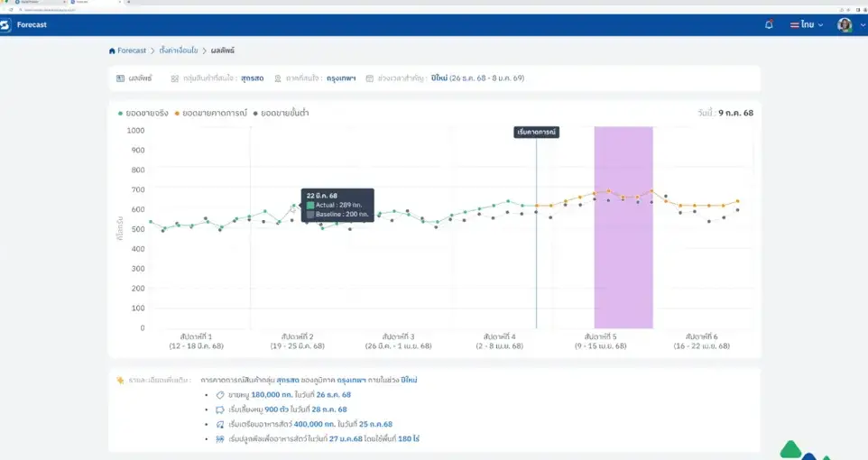Open the language selection dropdown
The width and height of the screenshot is (868, 460).
point(807,25)
